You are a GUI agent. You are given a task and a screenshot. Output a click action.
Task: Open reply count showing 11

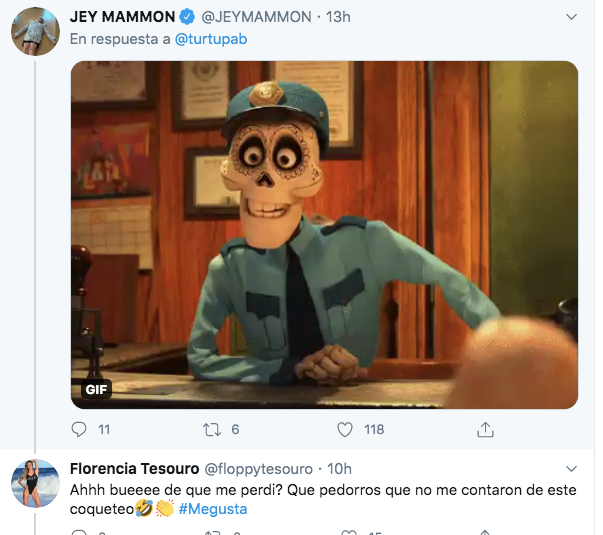coord(104,429)
